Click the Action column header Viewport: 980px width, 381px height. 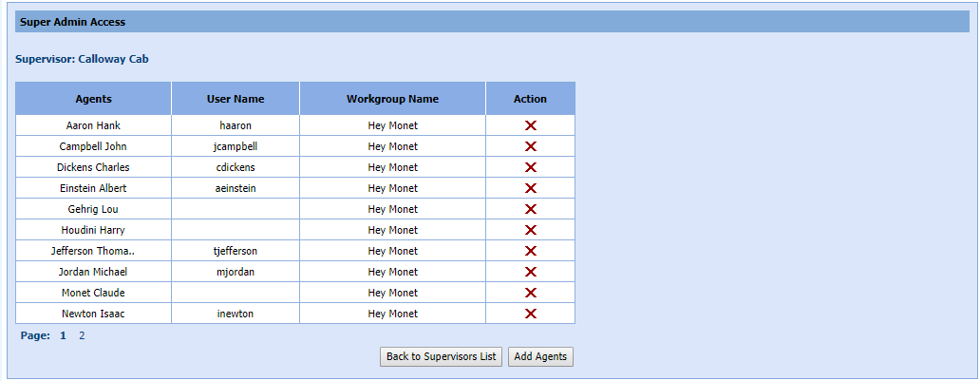(530, 99)
